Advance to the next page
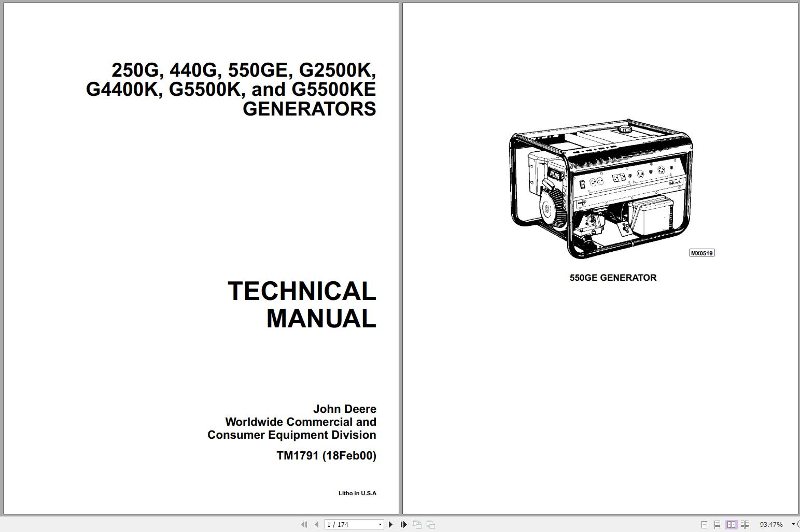 [x=390, y=524]
